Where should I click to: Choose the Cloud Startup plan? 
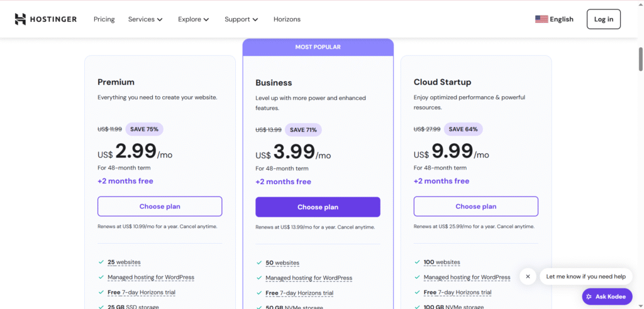pos(476,207)
